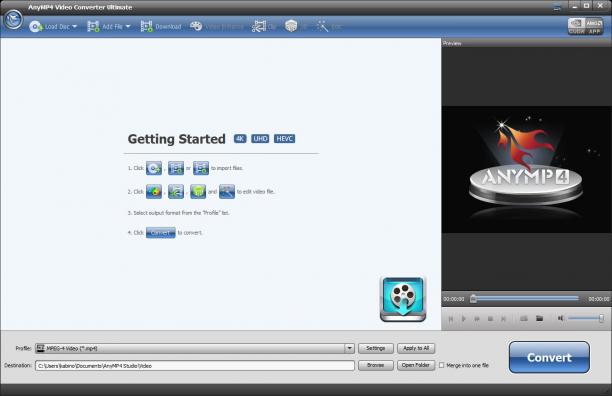This screenshot has height=396, width=612.
Task: Open the Load Disc dropdown arrow
Action: click(75, 27)
